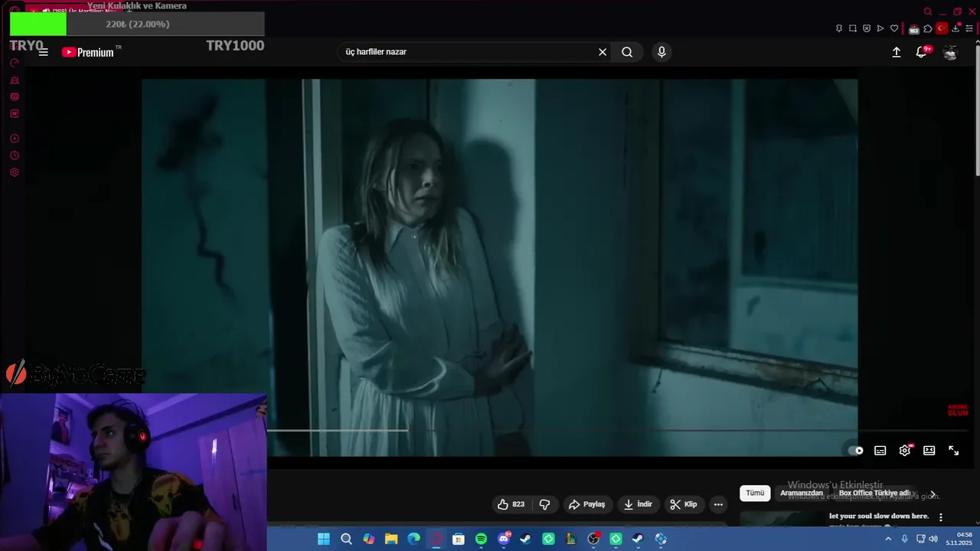The image size is (980, 551).
Task: Click the Opera GX pin extension icon
Action: coord(839,28)
